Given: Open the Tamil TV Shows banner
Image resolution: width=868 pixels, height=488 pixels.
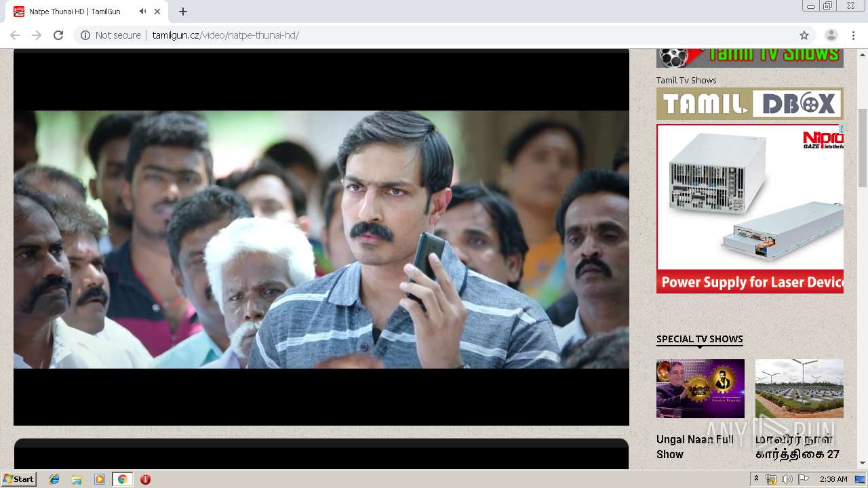Looking at the screenshot, I should 750,58.
